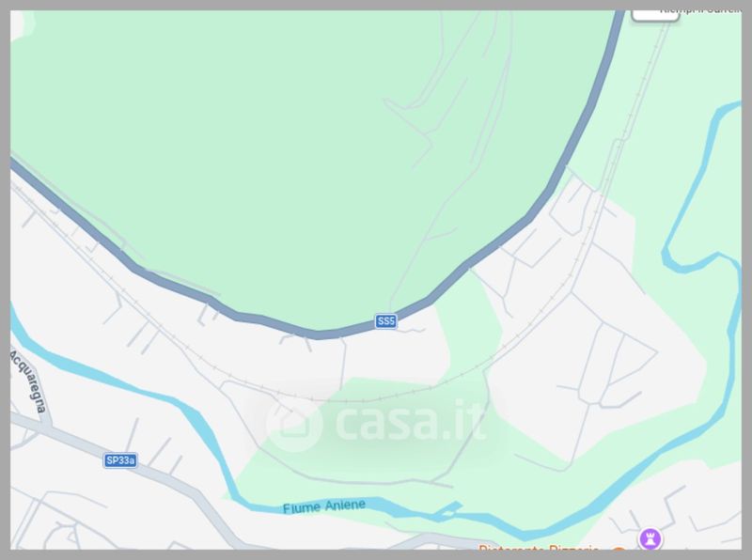The image size is (752, 560).
Task: Click the orange restaurant pin at the bottom edge
Action: click(619, 549)
